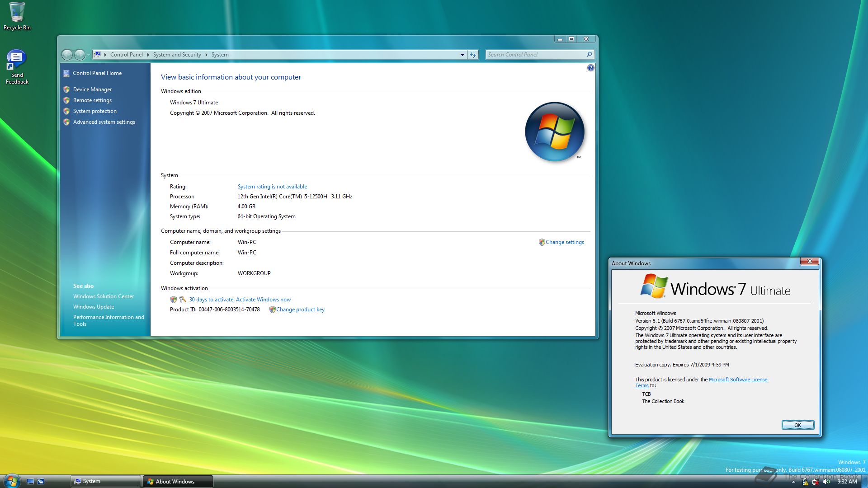Expand arrow after System and Security breadcrumb

[206, 55]
